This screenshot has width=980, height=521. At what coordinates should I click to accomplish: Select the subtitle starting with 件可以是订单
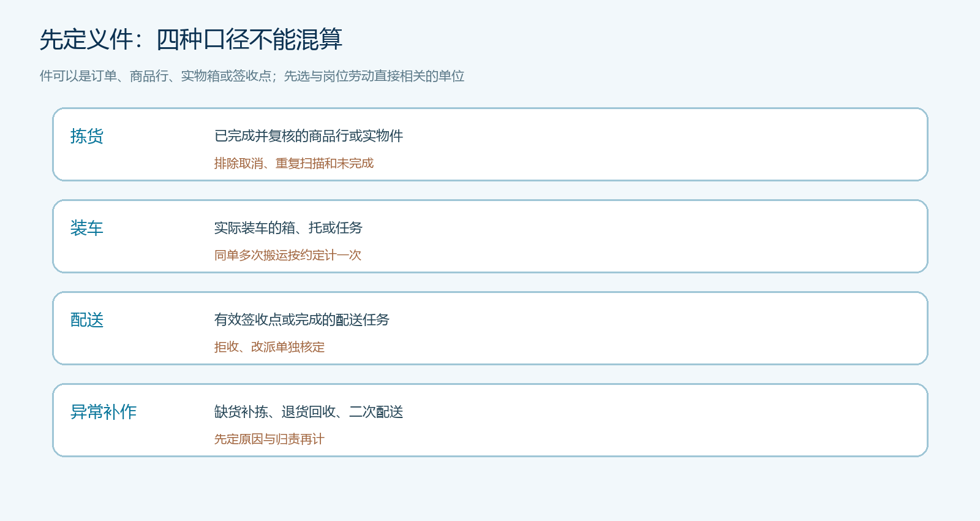pos(252,76)
